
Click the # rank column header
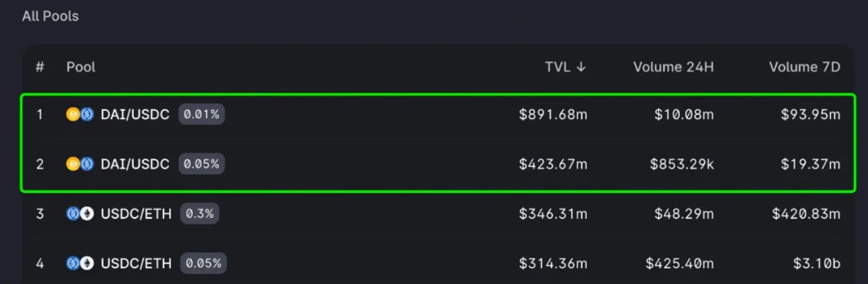point(40,67)
